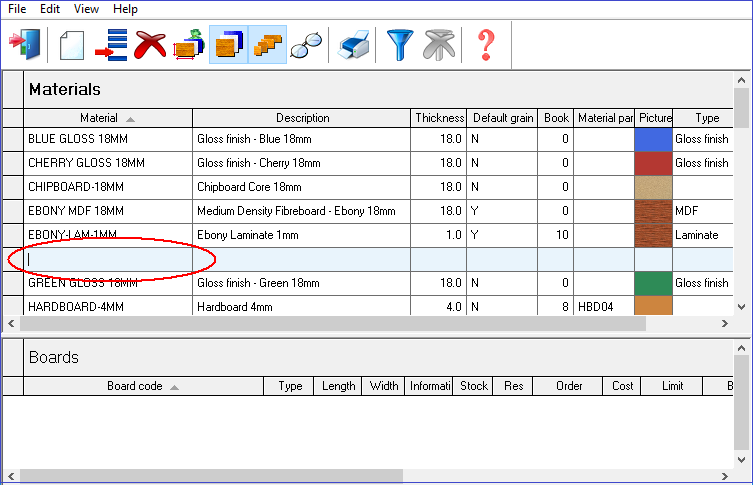This screenshot has width=753, height=485.
Task: Print the material library
Action: [353, 45]
